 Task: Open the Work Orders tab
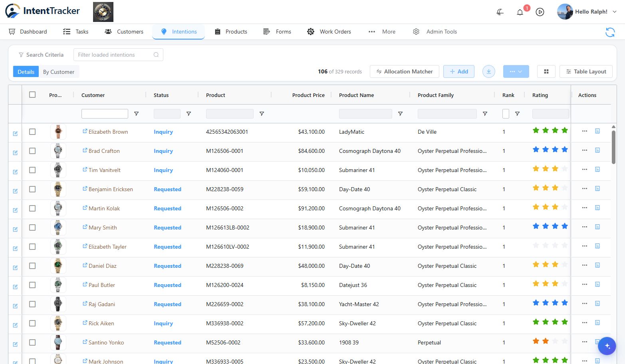(329, 32)
